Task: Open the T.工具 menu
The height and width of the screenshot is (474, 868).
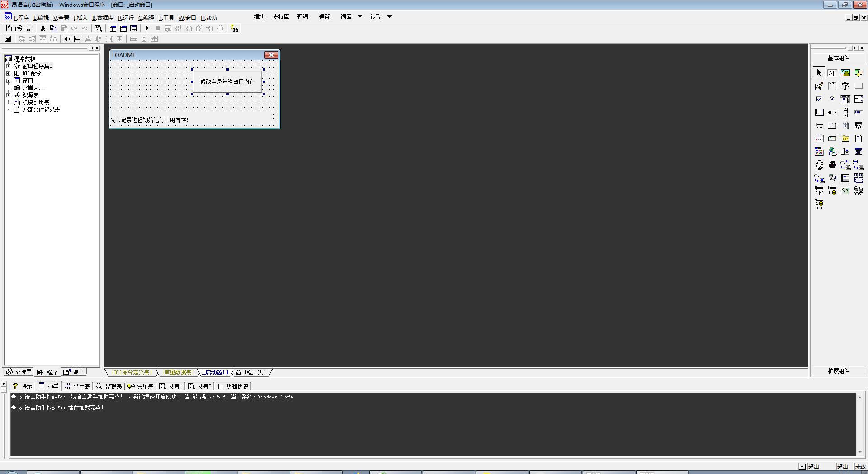Action: click(166, 18)
